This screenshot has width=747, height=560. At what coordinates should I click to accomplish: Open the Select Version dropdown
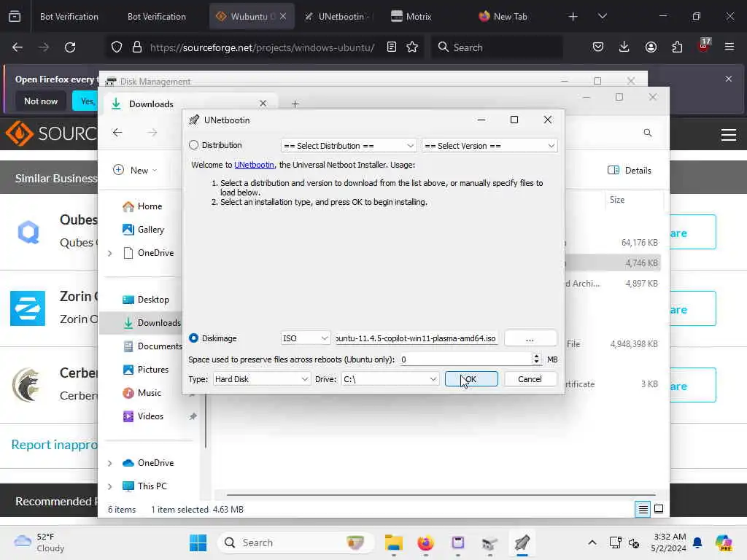(489, 146)
